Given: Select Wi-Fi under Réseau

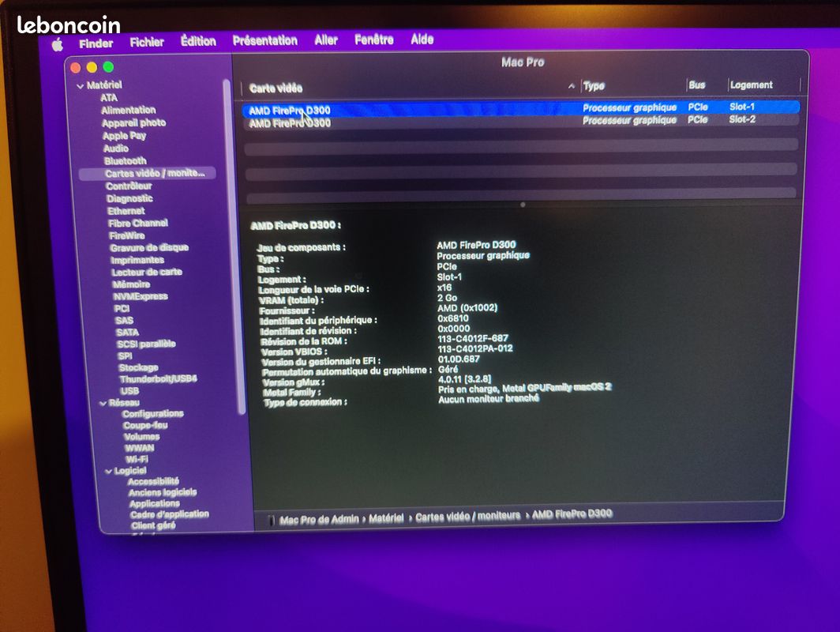Looking at the screenshot, I should [x=137, y=459].
